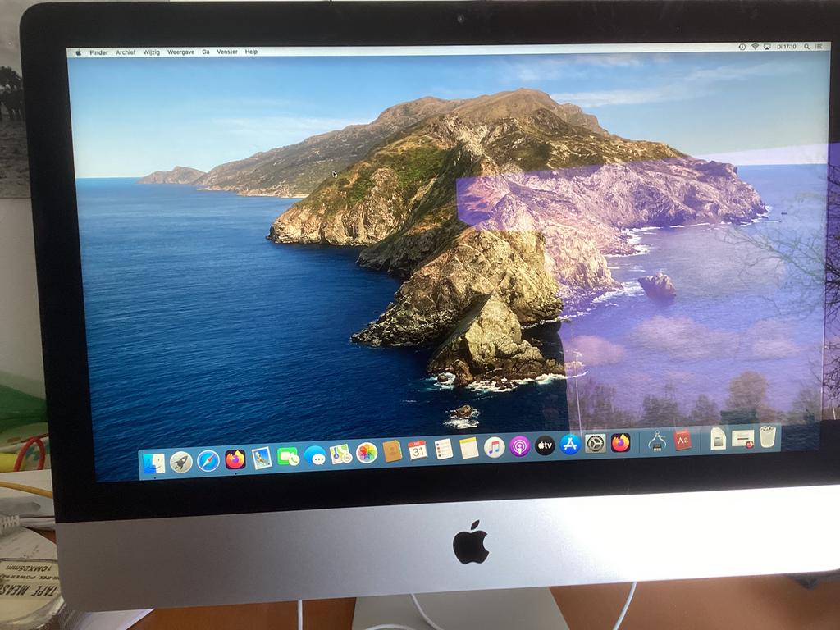840x630 pixels.
Task: Open Messages
Action: (314, 456)
